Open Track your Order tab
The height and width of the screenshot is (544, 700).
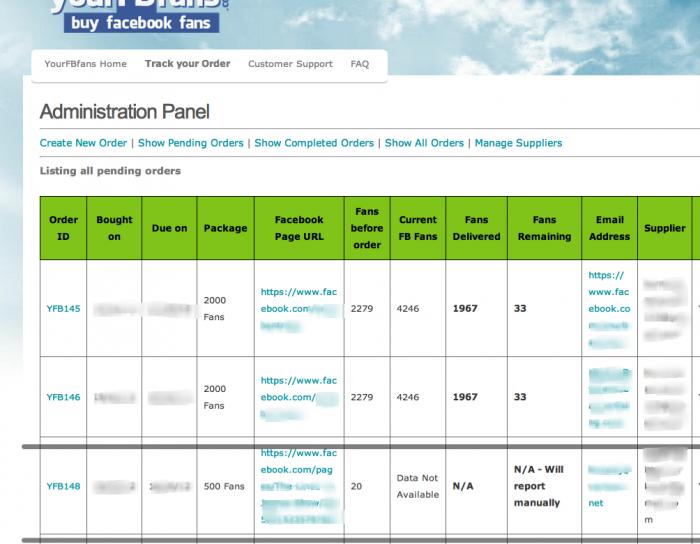[x=188, y=64]
